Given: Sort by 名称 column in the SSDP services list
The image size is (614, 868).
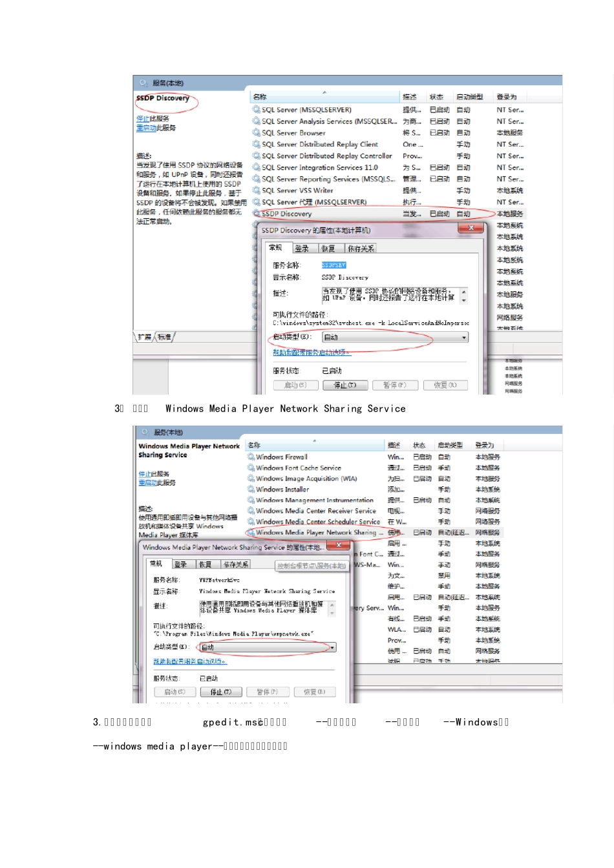Looking at the screenshot, I should (x=324, y=97).
